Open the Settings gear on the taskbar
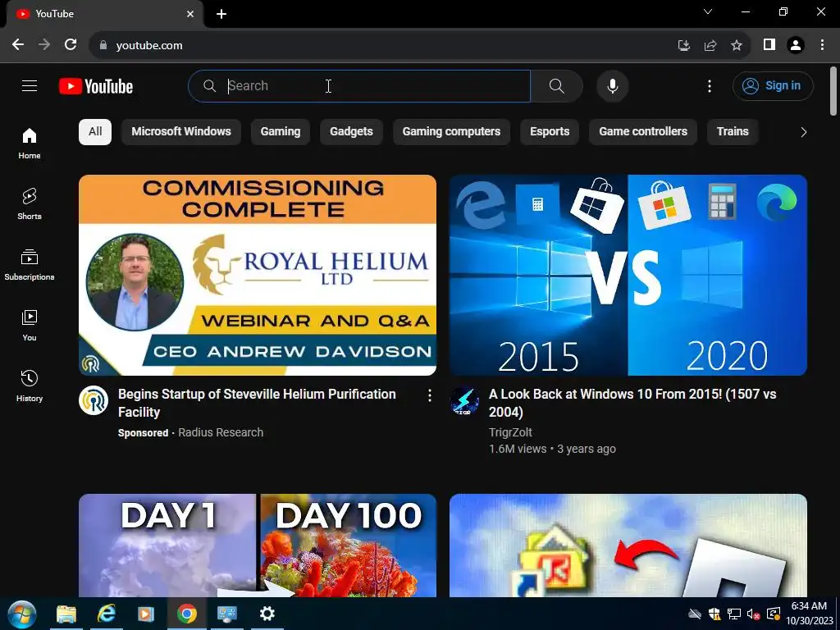 (267, 614)
